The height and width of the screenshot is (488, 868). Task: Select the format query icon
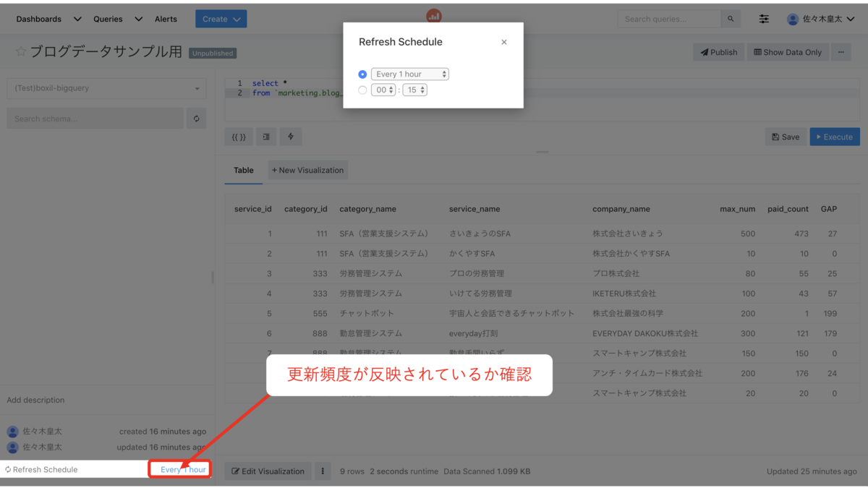(x=265, y=136)
